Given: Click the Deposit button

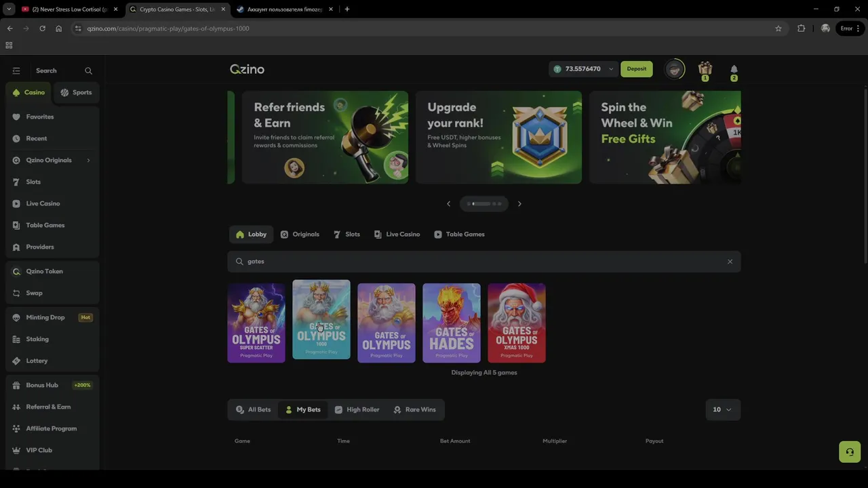Looking at the screenshot, I should click(x=637, y=69).
